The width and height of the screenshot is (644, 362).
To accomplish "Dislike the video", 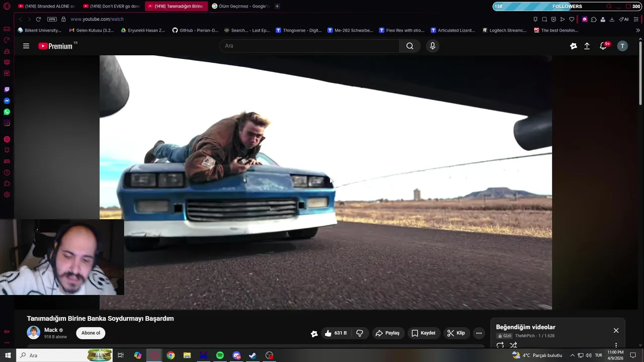I will [x=360, y=333].
